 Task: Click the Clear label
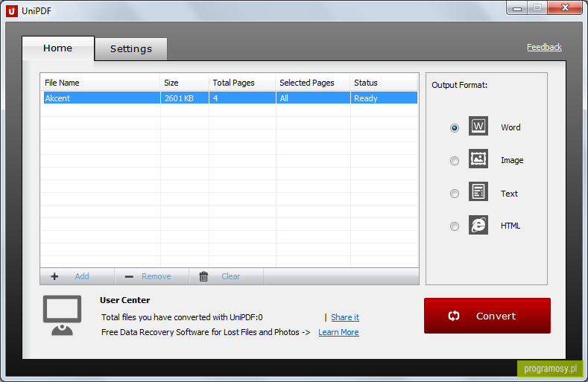click(230, 276)
